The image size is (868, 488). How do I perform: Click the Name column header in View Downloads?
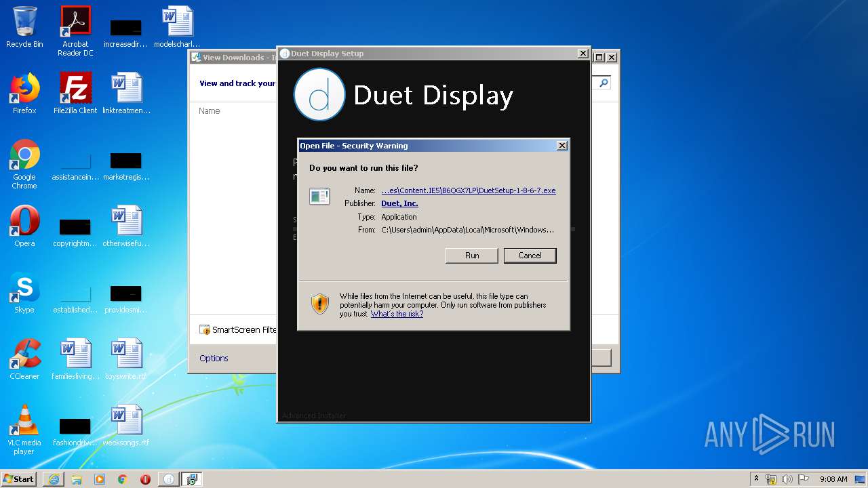coord(210,110)
